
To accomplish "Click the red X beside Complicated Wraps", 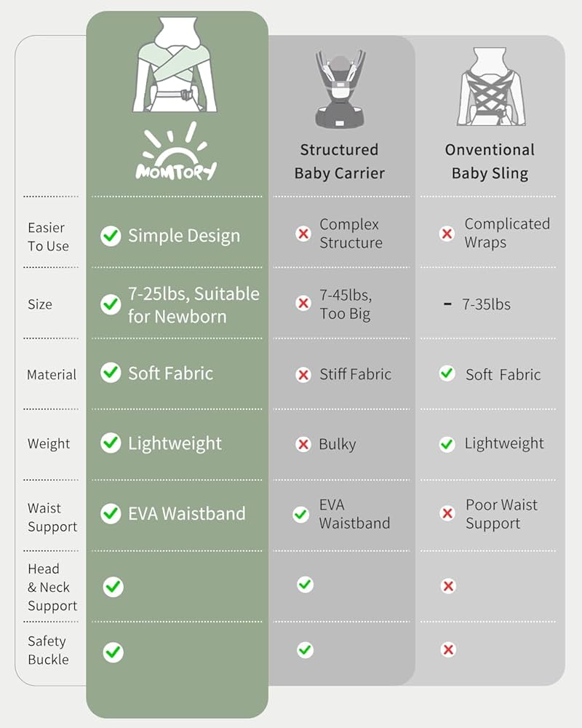I will 447,234.
